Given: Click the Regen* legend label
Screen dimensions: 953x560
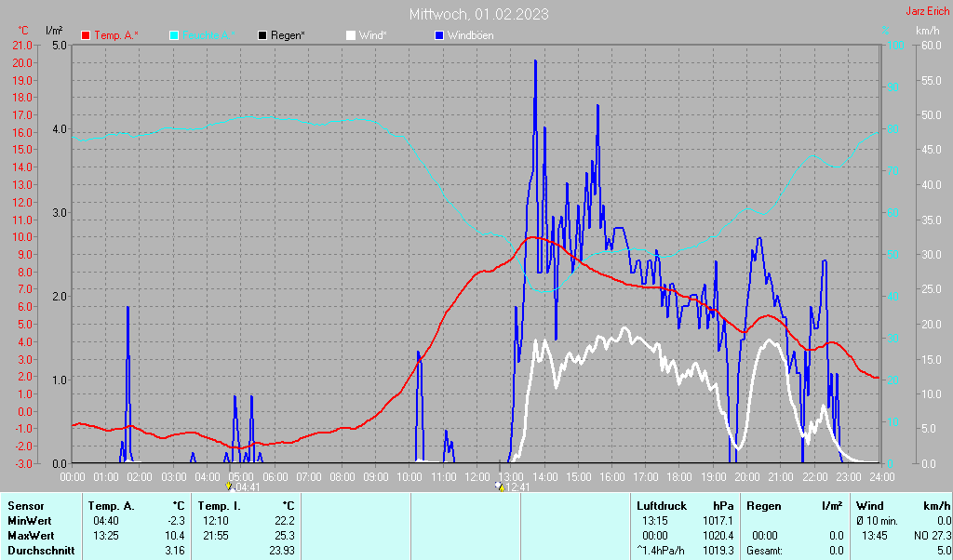Looking at the screenshot, I should click(288, 36).
